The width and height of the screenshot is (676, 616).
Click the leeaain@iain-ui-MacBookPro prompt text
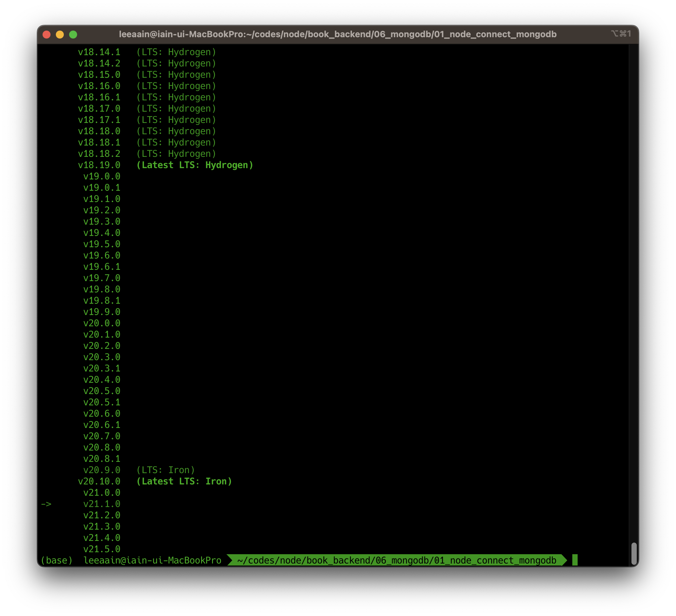152,561
